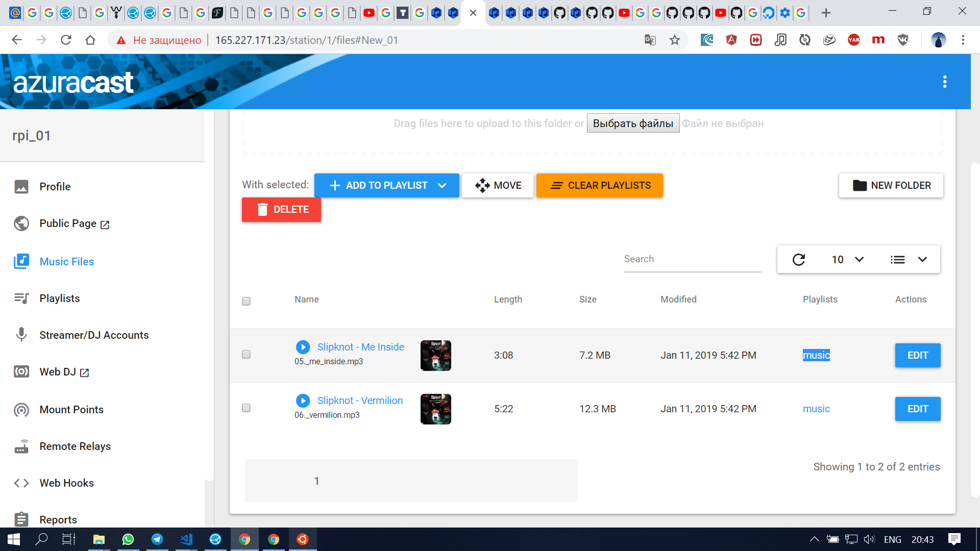Open the view options list dropdown
This screenshot has width=980, height=551.
tap(910, 259)
